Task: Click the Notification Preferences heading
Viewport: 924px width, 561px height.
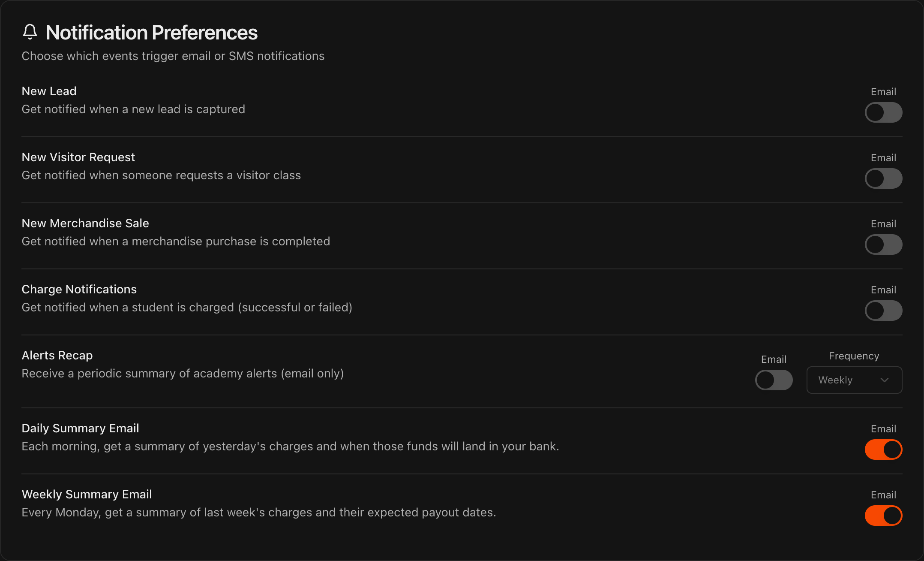Action: 151,33
